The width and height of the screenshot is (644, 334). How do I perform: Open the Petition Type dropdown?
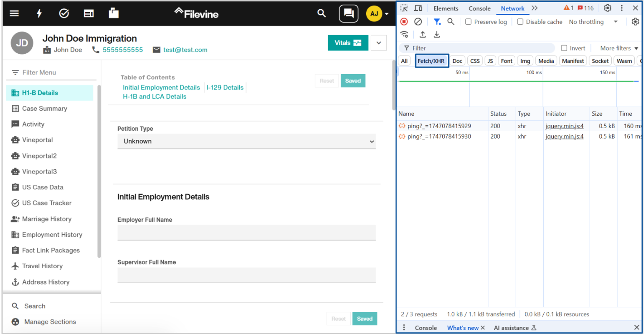(247, 141)
